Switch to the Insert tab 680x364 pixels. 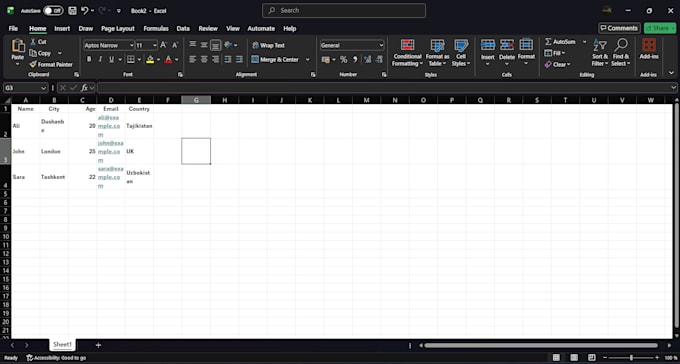pyautogui.click(x=62, y=28)
